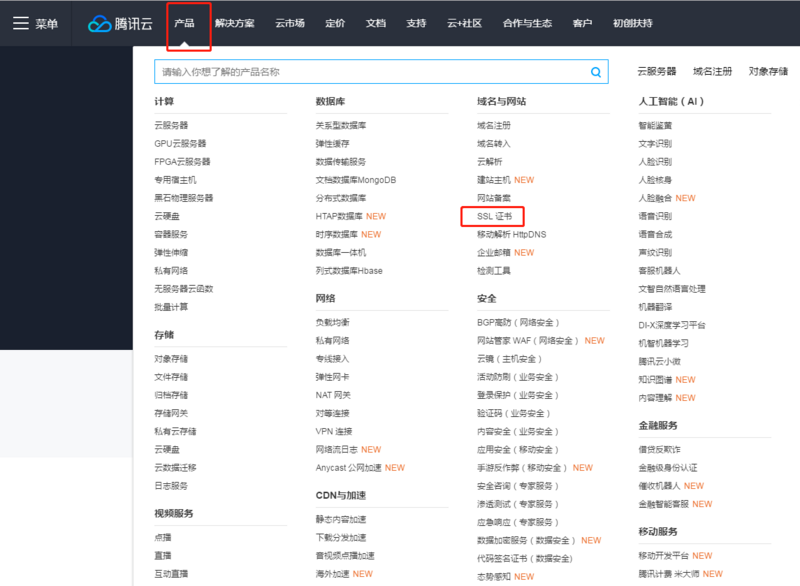Open the 网站管家 WAF link
The width and height of the screenshot is (800, 586).
click(x=528, y=341)
